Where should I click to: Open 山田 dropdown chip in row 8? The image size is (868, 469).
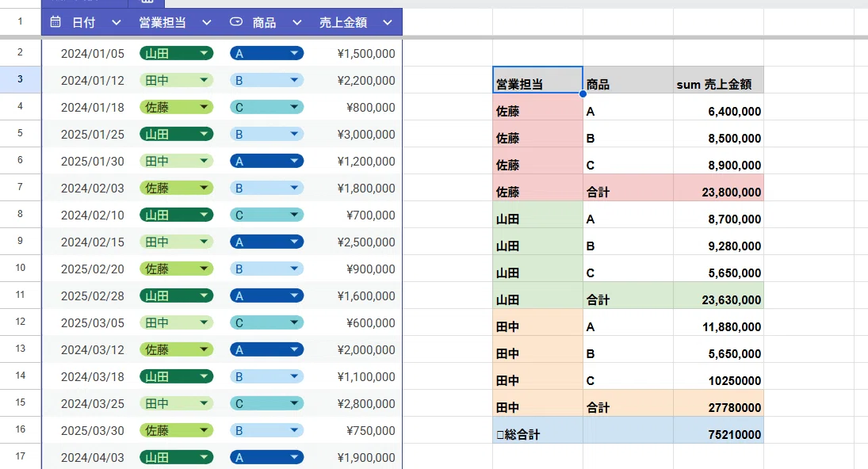click(x=176, y=215)
